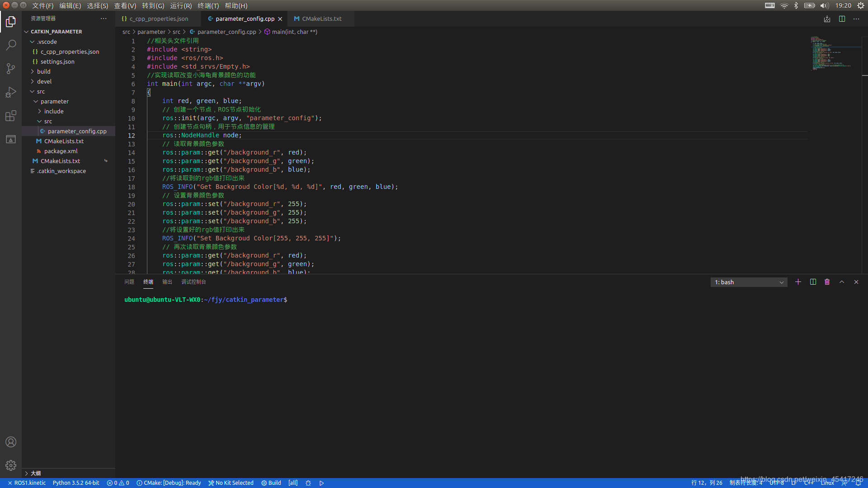Switch to the 调试控制台 debug console tab
This screenshot has width=868, height=488.
(193, 282)
